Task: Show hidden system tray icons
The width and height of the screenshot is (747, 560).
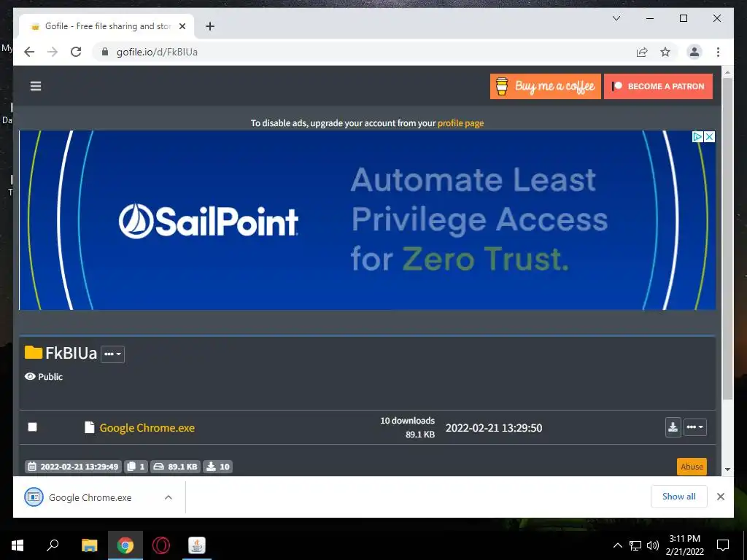Action: [617, 545]
